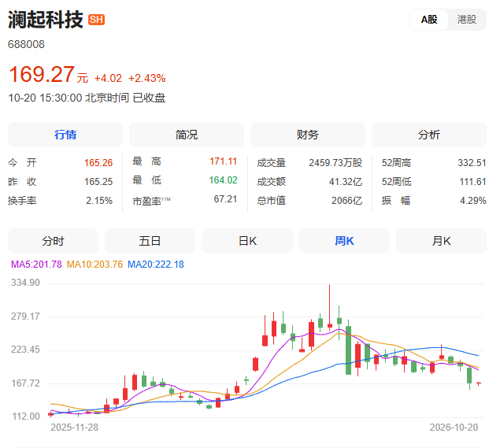Image resolution: width=489 pixels, height=448 pixels.
Task: Click the chart end date 2026-10-20
Action: [x=454, y=427]
